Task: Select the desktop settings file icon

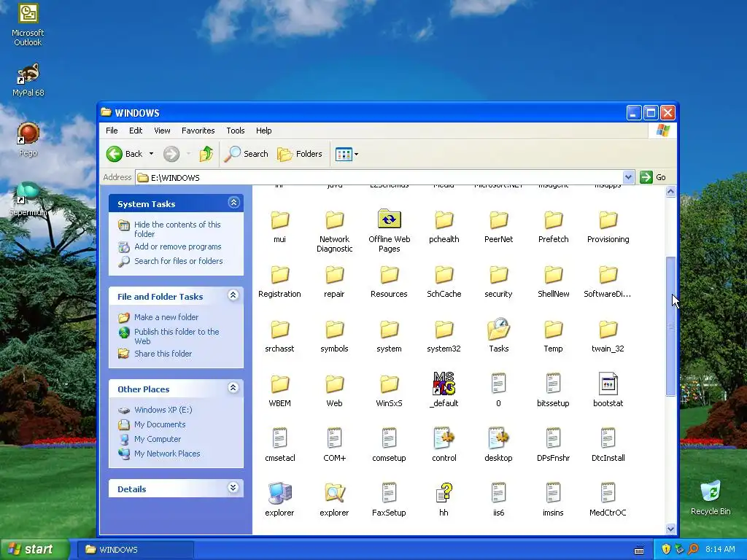Action: click(x=498, y=438)
